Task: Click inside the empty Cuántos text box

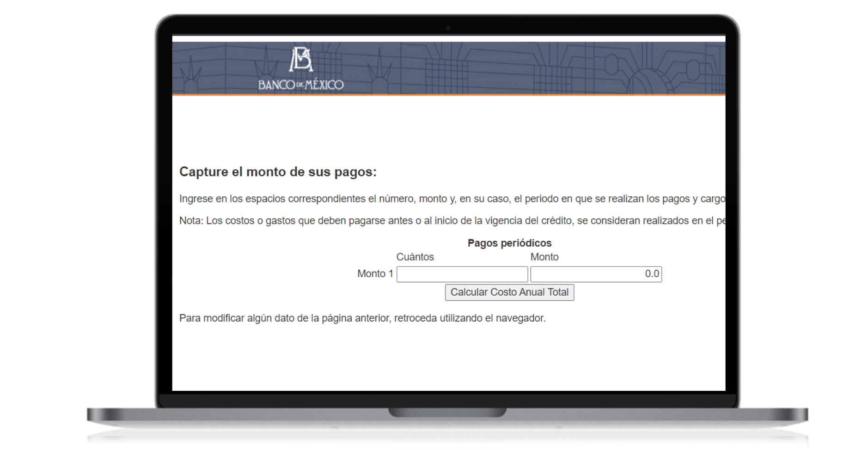Action: (462, 274)
